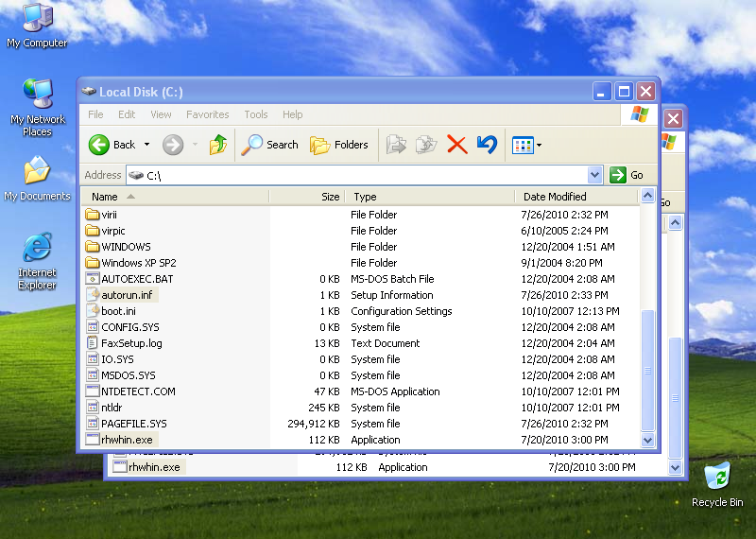756x539 pixels.
Task: Open the File menu
Action: coord(95,114)
